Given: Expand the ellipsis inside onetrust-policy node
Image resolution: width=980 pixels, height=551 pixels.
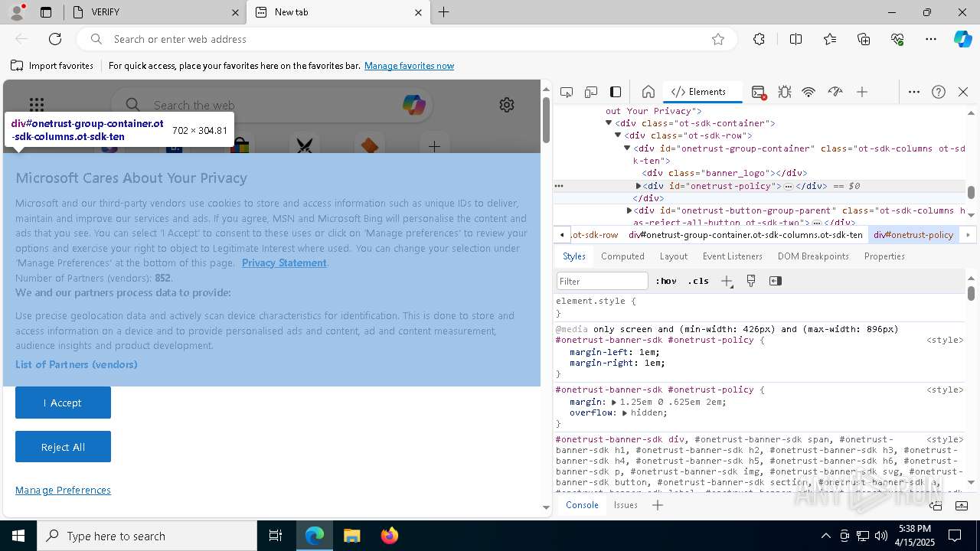Looking at the screenshot, I should coord(789,186).
